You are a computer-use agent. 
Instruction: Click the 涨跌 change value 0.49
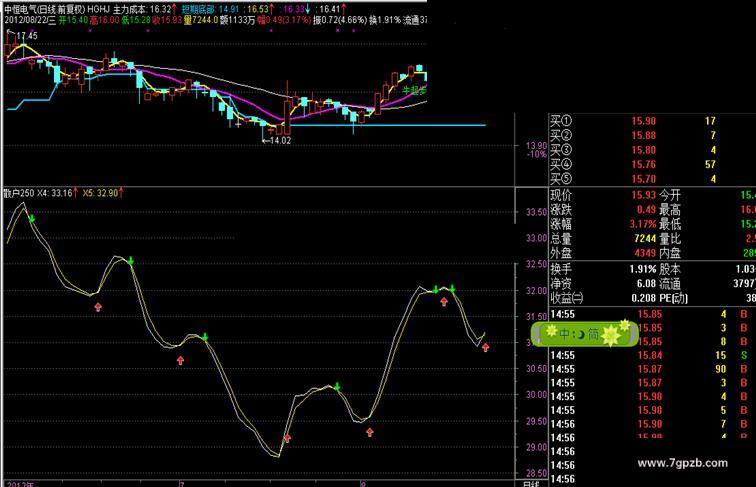coord(646,210)
